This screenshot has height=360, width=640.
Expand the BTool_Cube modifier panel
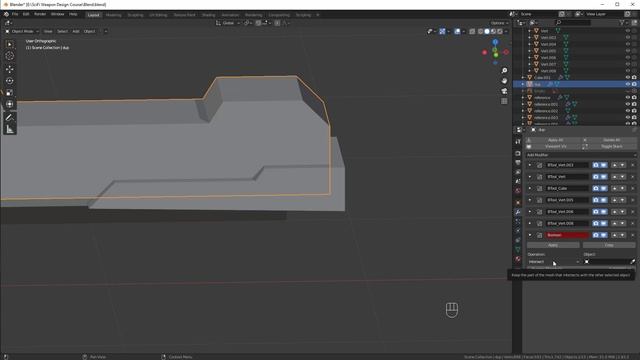pos(530,189)
